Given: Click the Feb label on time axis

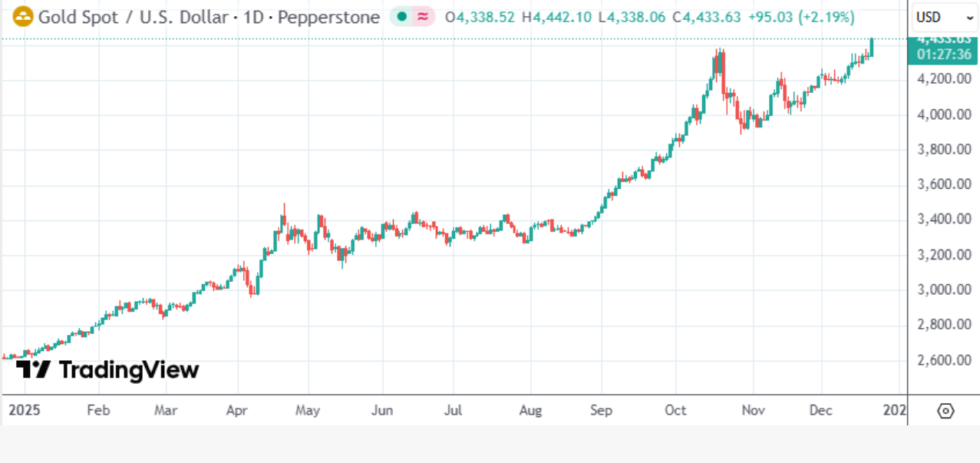Looking at the screenshot, I should [98, 411].
